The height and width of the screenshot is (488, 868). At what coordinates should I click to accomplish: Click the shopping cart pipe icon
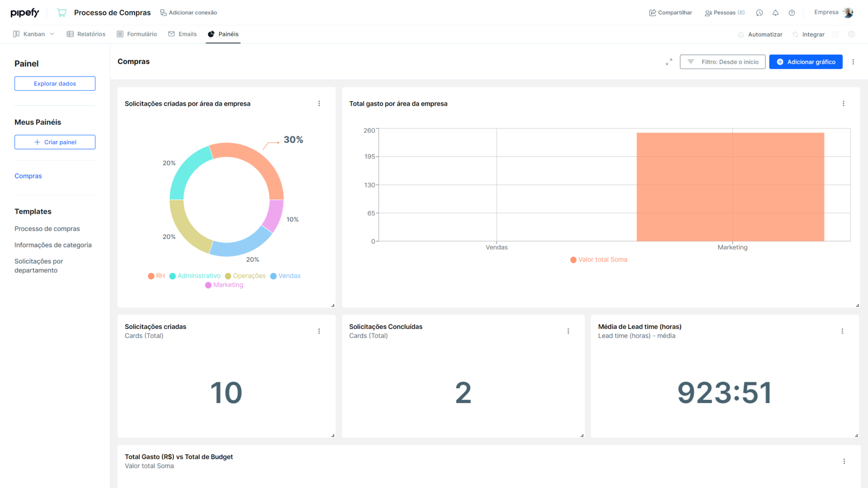(62, 13)
